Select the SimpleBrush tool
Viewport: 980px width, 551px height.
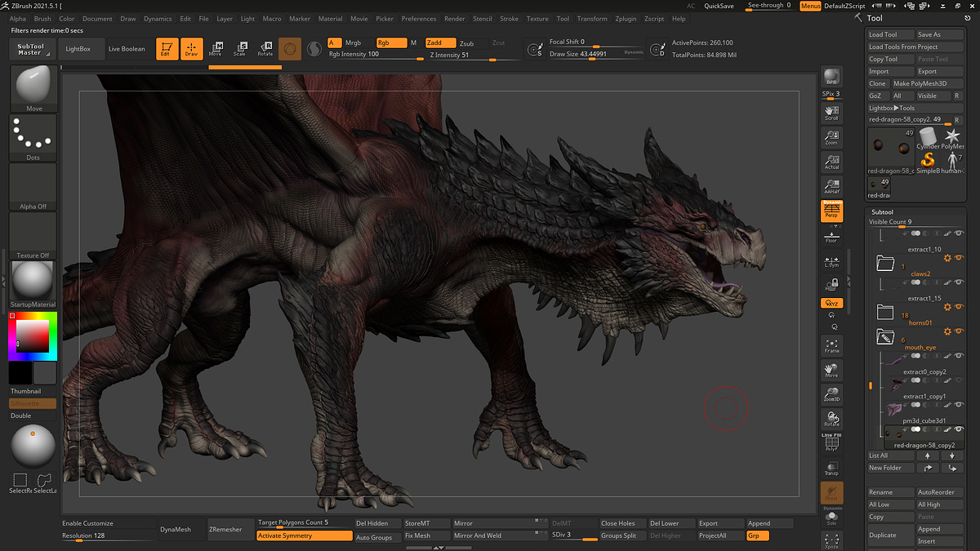click(928, 162)
